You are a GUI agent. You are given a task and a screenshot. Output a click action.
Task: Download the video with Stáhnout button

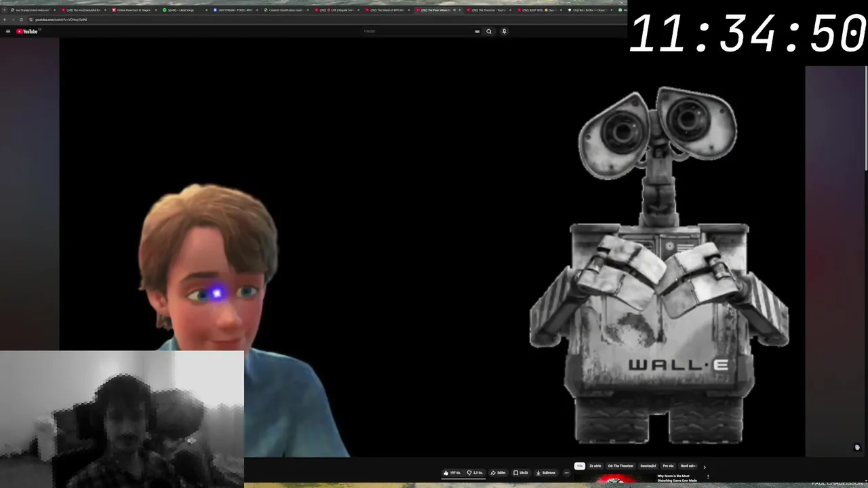point(546,473)
